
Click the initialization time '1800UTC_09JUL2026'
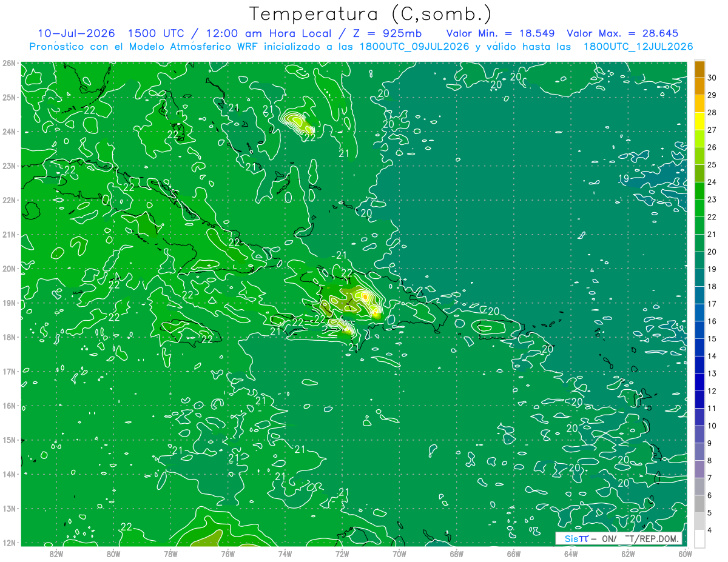[x=414, y=46]
